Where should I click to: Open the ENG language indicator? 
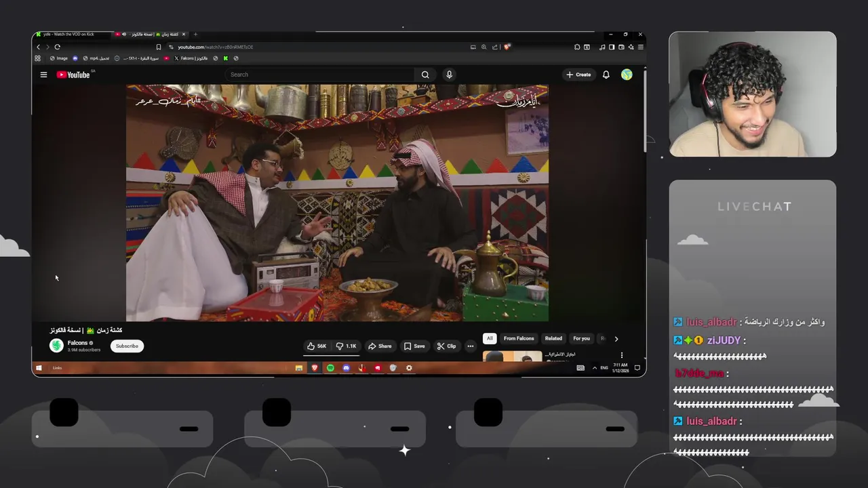604,368
